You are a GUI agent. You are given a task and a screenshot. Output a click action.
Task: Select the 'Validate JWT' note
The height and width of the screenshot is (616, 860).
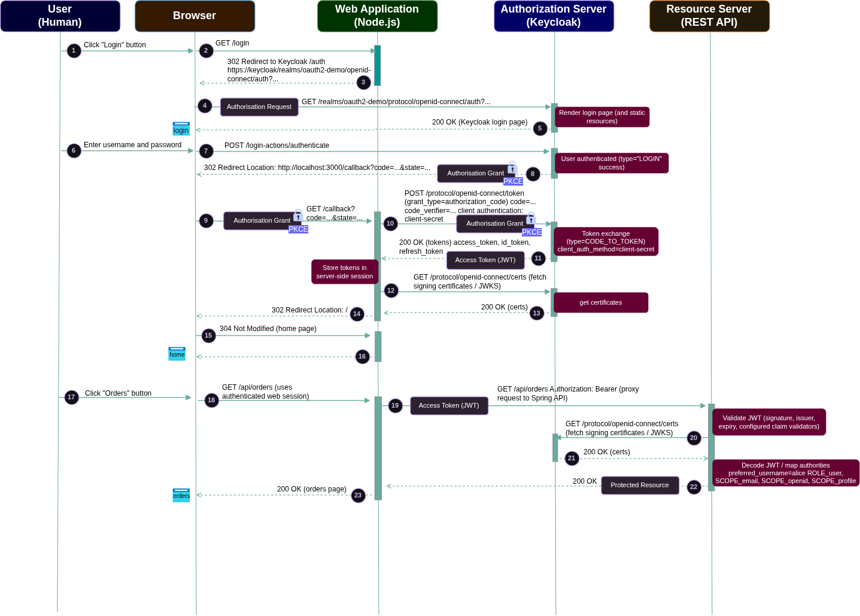pyautogui.click(x=769, y=422)
